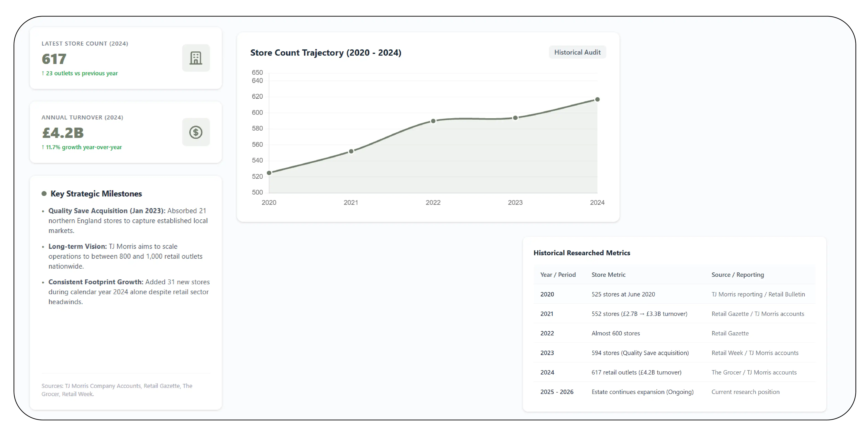
Task: Select the 2020 chart data point
Action: (x=269, y=173)
